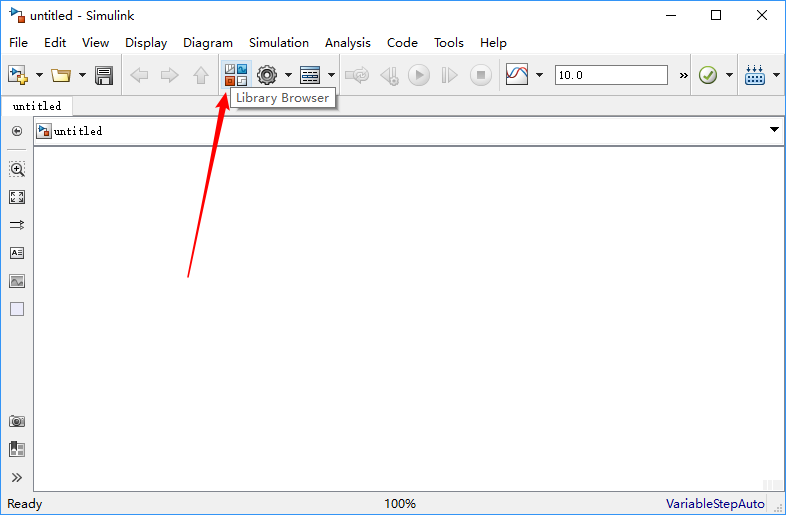Open the Edit menu
Viewport: 786px width, 515px height.
coord(55,43)
